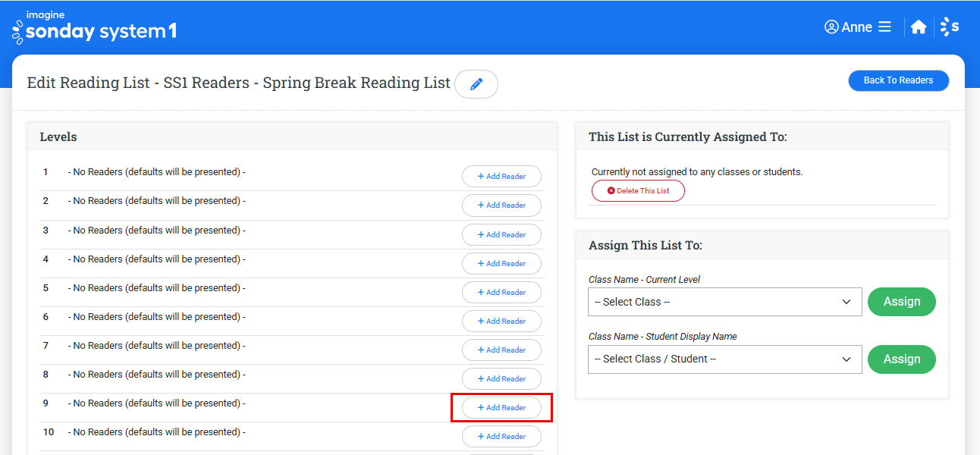Click Back To Readers

[898, 80]
